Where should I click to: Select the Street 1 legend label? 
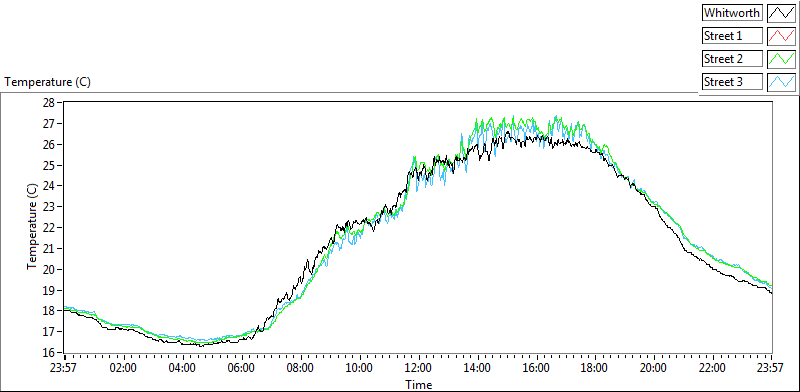pos(732,36)
